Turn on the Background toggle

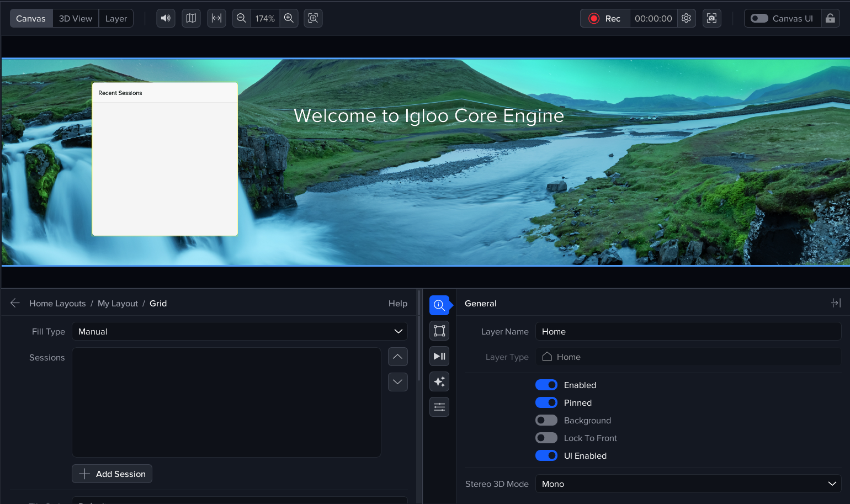[546, 420]
